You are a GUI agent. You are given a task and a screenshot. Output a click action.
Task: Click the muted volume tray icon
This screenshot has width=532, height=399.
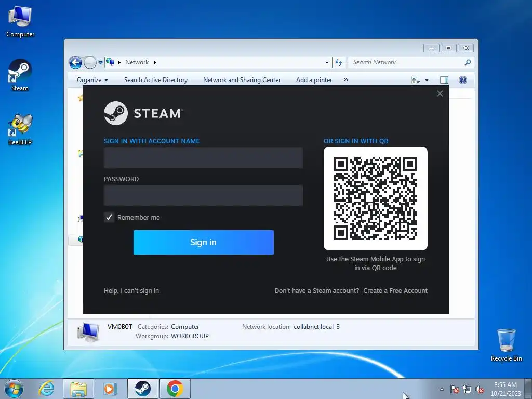(x=480, y=390)
